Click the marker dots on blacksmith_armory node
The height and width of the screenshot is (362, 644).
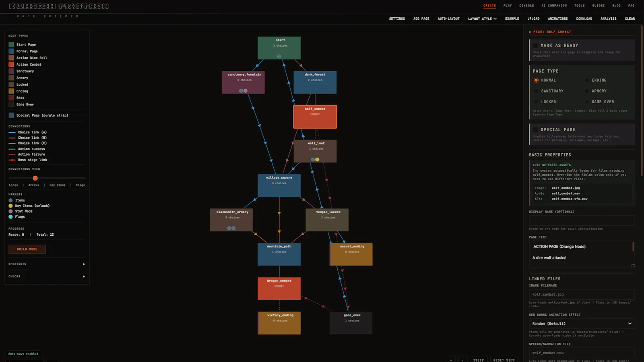231,228
